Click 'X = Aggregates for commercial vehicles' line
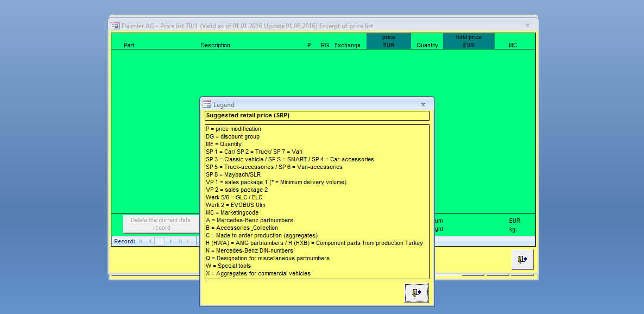 pyautogui.click(x=258, y=273)
